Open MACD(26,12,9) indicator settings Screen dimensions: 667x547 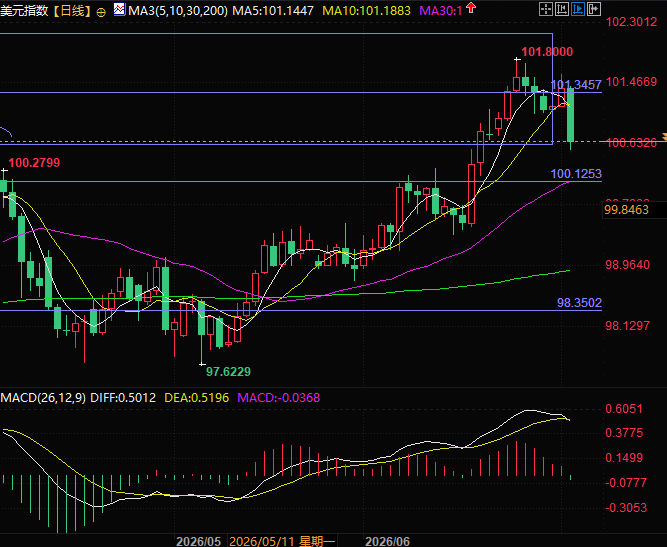coord(43,398)
